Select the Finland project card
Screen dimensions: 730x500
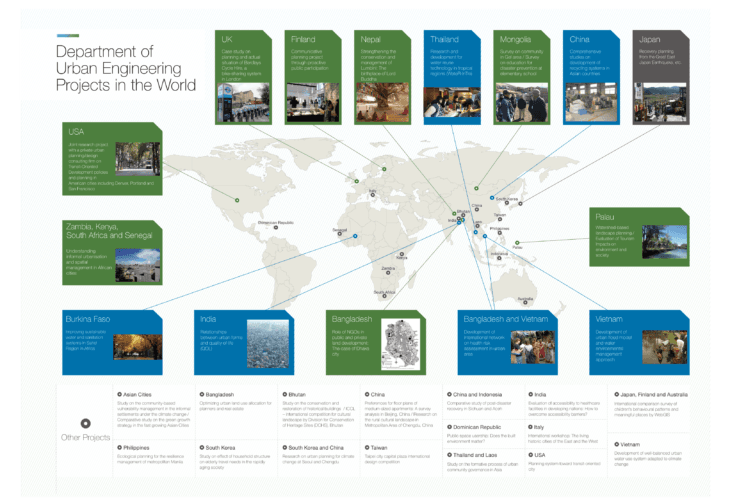(313, 77)
